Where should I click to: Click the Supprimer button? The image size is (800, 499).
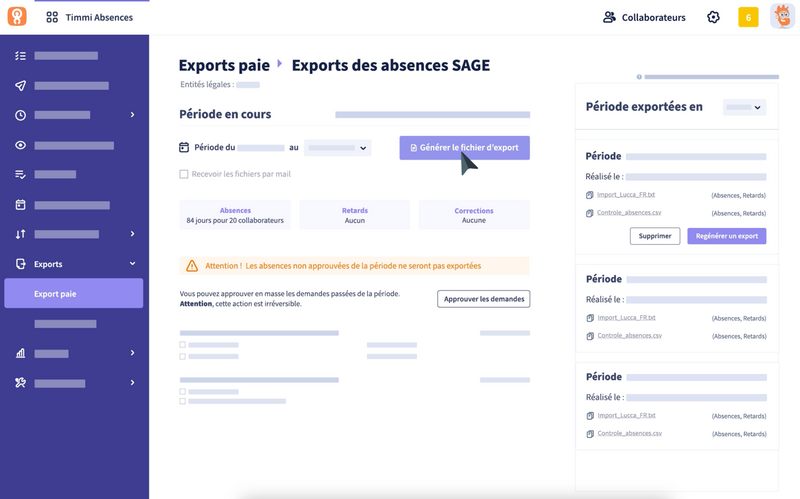655,236
